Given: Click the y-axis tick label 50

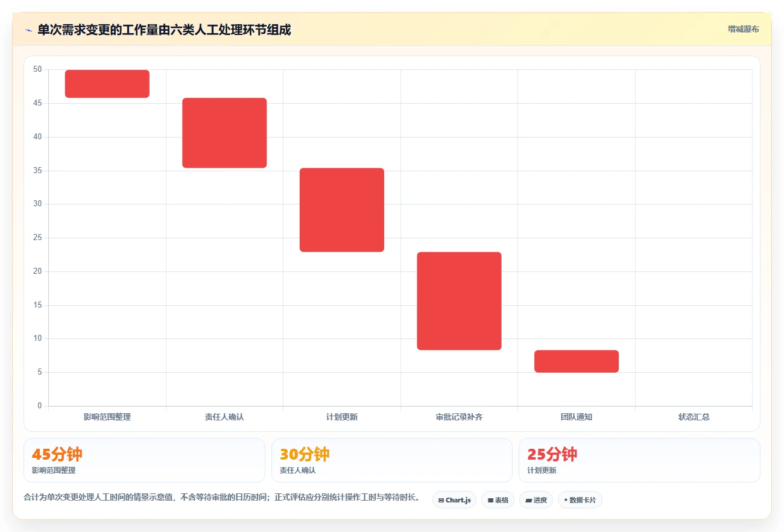Looking at the screenshot, I should coord(37,69).
